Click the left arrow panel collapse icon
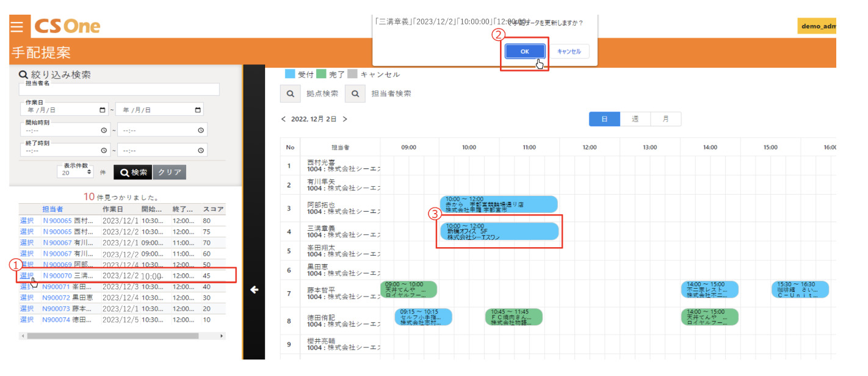Image resolution: width=868 pixels, height=376 pixels. click(x=255, y=290)
